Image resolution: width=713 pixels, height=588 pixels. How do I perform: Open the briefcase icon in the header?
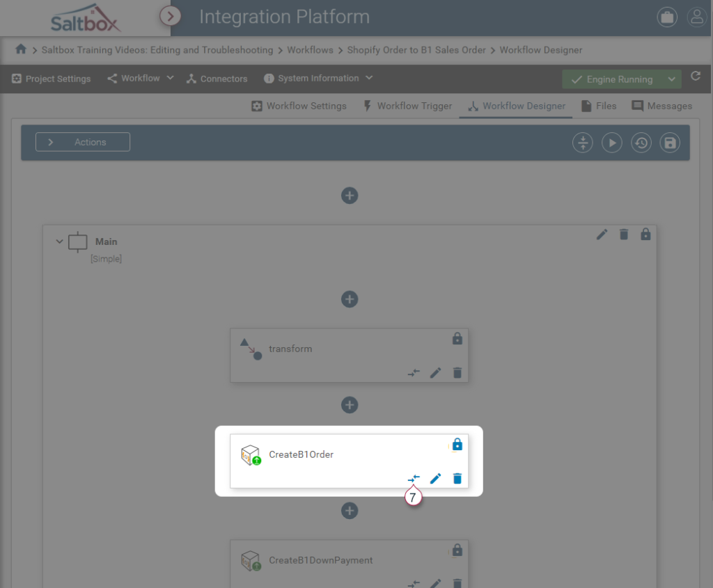coord(666,17)
